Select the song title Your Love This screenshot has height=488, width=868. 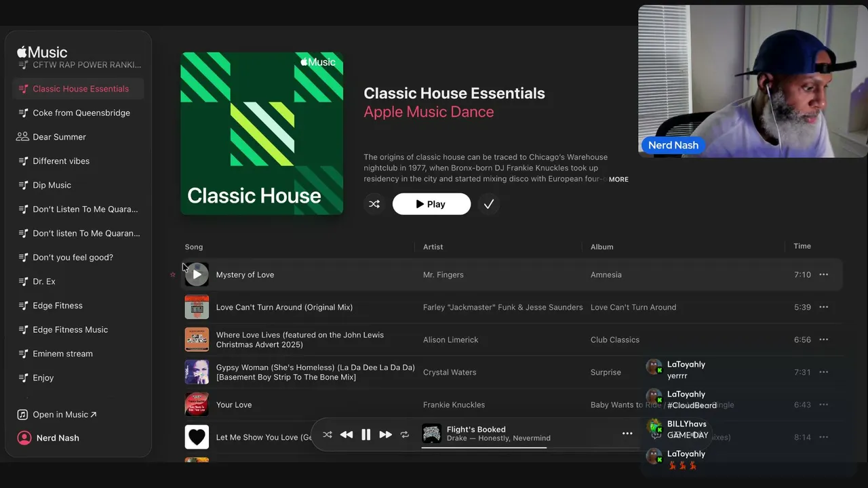pos(234,405)
